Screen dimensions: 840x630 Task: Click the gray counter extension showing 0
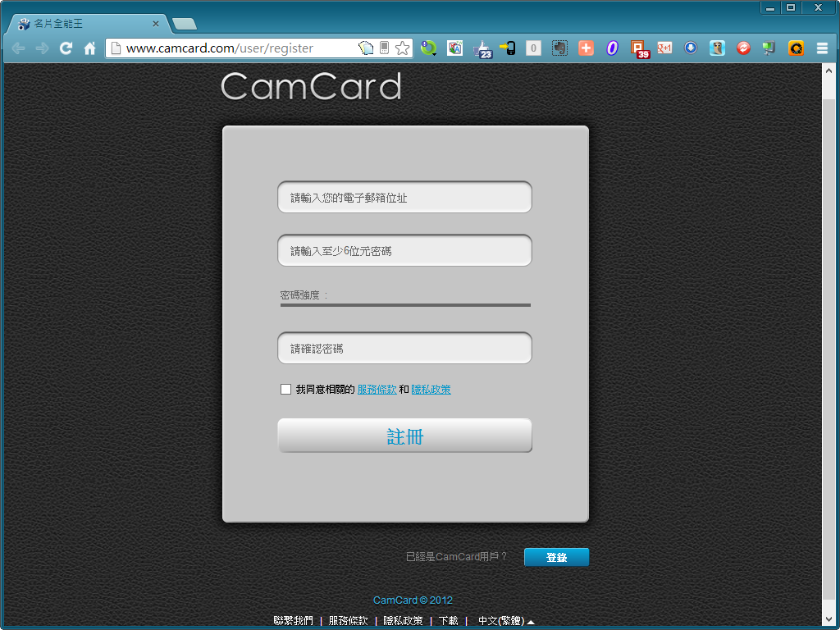pos(533,48)
